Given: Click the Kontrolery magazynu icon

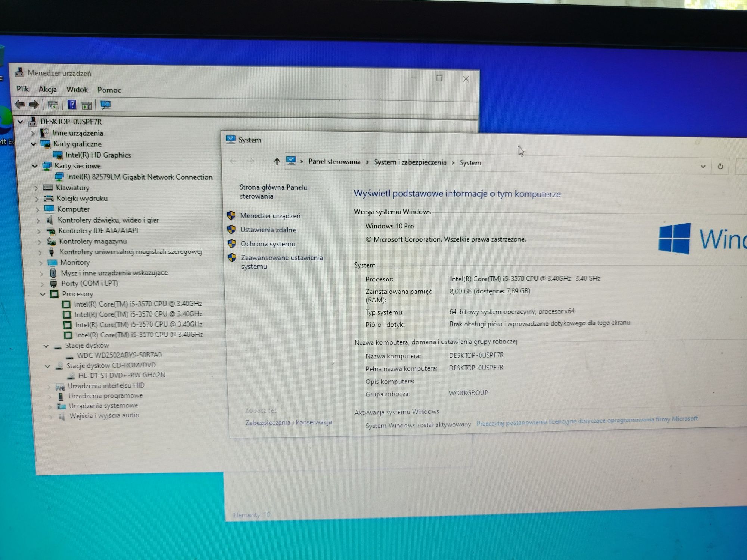Looking at the screenshot, I should 51,241.
